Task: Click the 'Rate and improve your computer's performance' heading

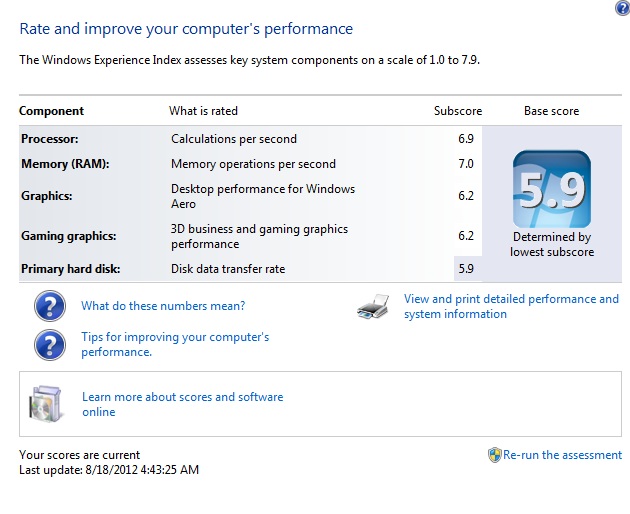Action: pyautogui.click(x=186, y=29)
